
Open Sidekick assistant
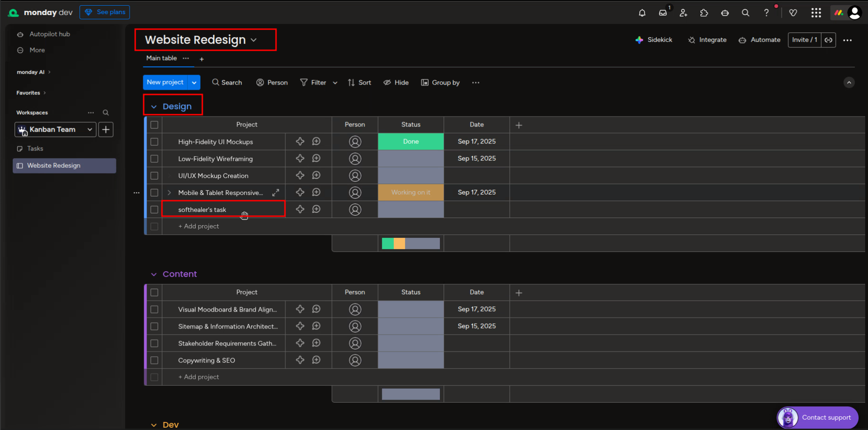pyautogui.click(x=654, y=40)
